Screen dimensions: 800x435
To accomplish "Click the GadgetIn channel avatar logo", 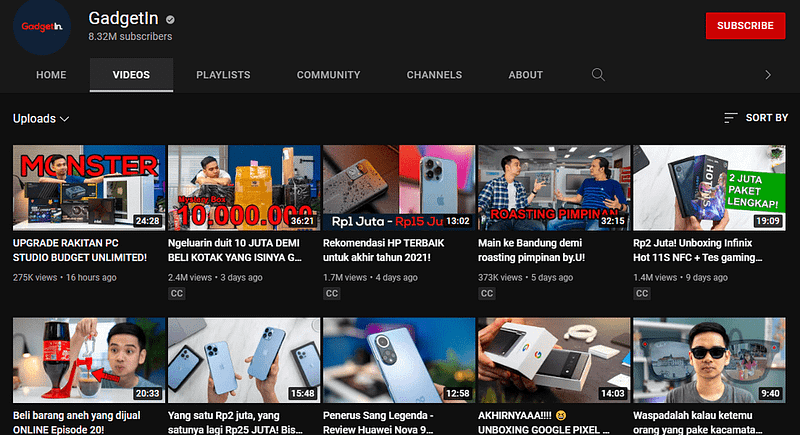I will coord(42,27).
